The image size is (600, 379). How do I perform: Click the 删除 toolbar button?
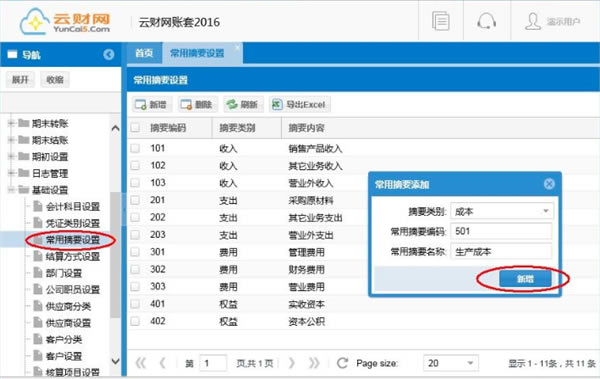197,105
